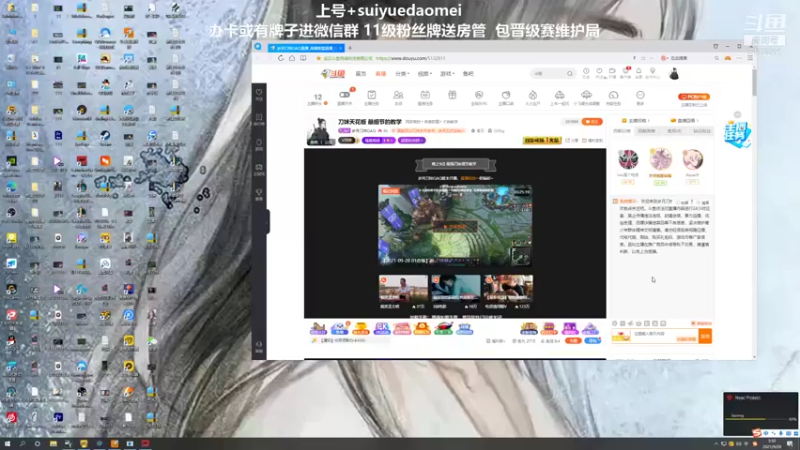Screen dimensions: 800x450
Task: Open the user avatar in Douyu header
Action: point(674,74)
